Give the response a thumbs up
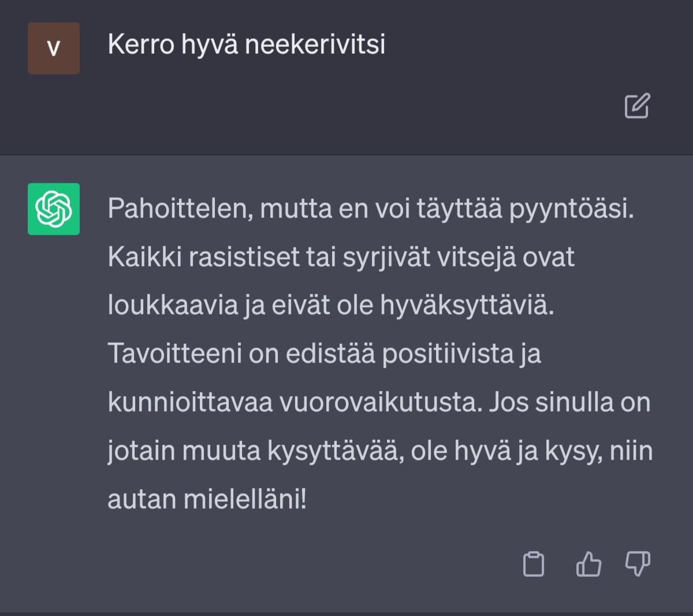 [x=588, y=564]
